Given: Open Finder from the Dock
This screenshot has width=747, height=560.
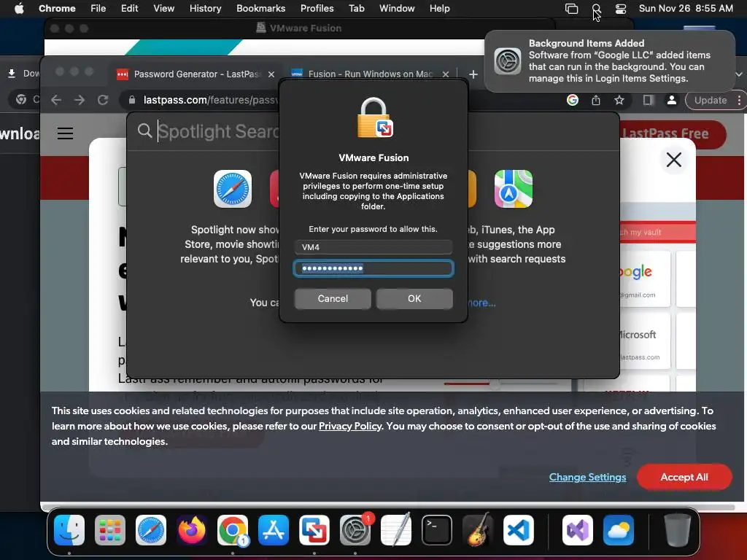Looking at the screenshot, I should click(x=69, y=530).
